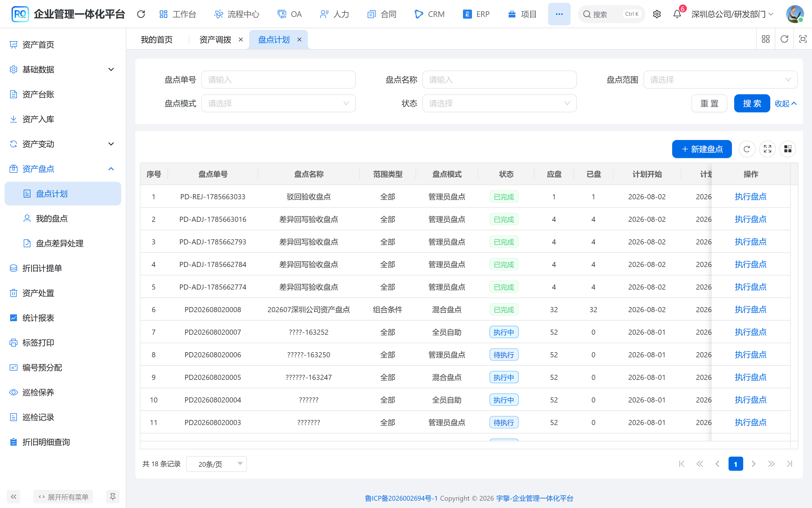Click the 盘点单号 input field
The height and width of the screenshot is (508, 812).
tap(278, 80)
